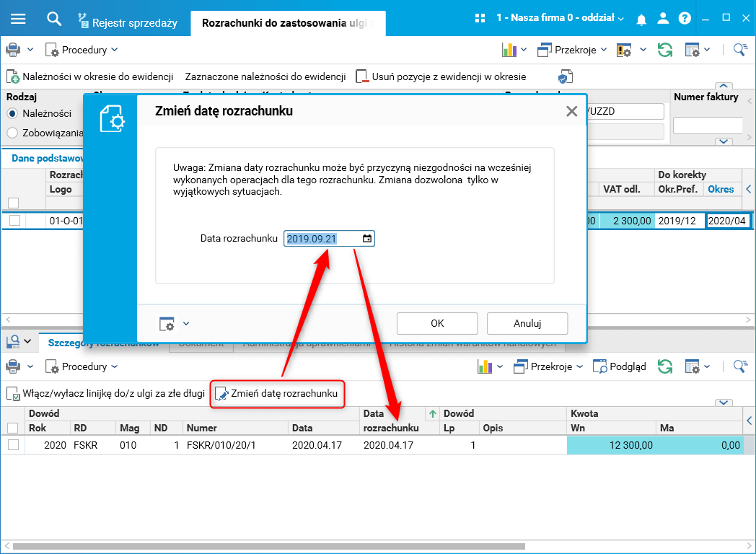756x554 pixels.
Task: Select Rozrachunki do zastosowania ulgi tab
Action: (x=288, y=23)
